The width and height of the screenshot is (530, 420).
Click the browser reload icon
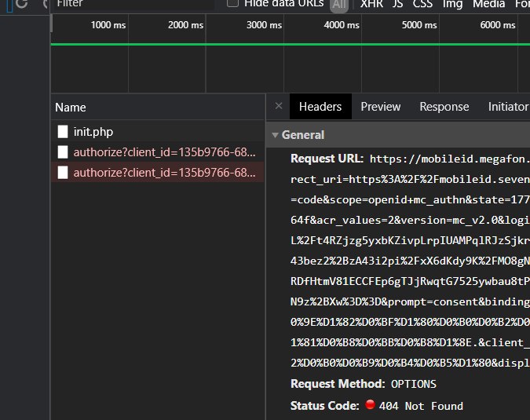(21, 4)
